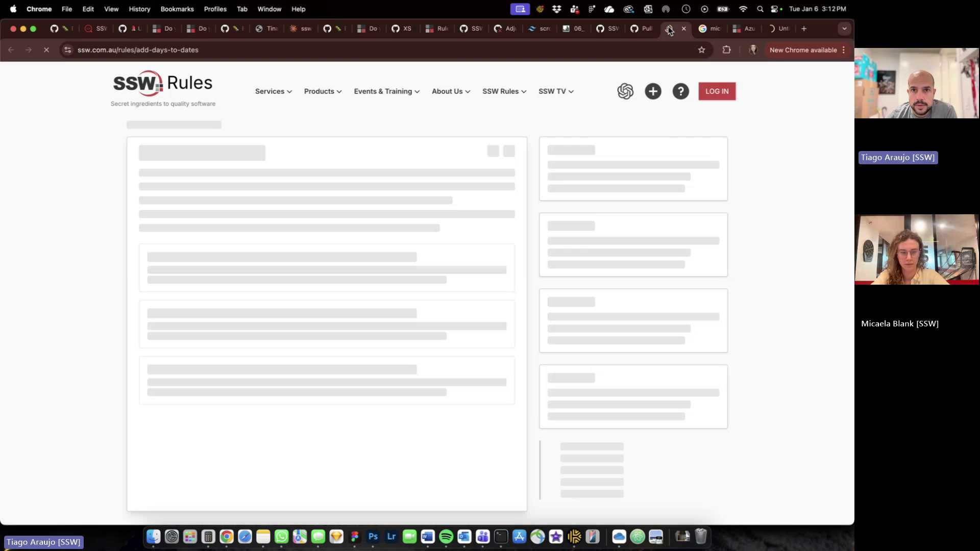Click the New Chrome available update button
This screenshot has width=980, height=551.
pyautogui.click(x=803, y=49)
